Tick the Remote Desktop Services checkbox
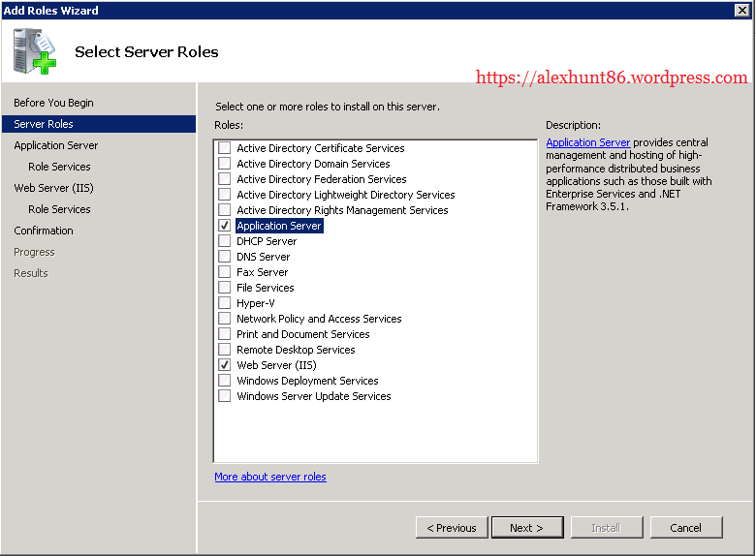The image size is (756, 556). click(x=225, y=350)
